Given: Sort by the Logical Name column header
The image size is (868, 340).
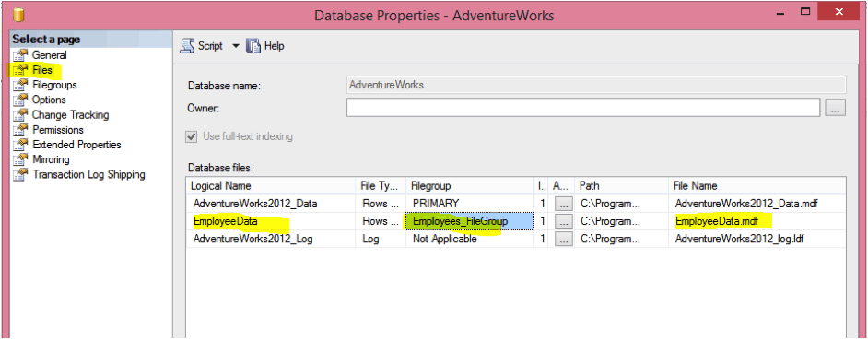Looking at the screenshot, I should 271,186.
